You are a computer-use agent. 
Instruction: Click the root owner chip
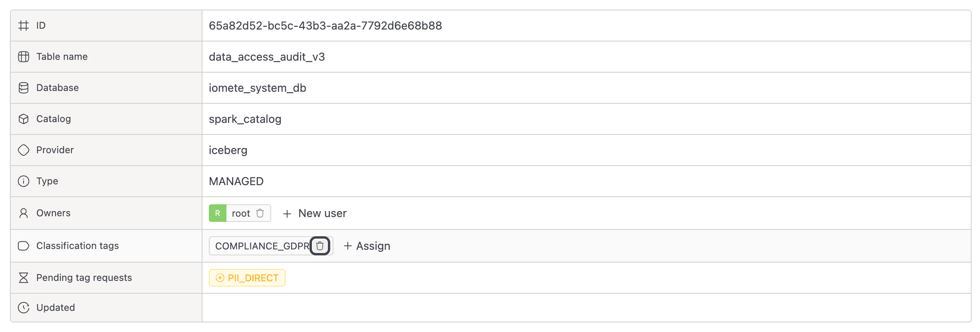[241, 213]
